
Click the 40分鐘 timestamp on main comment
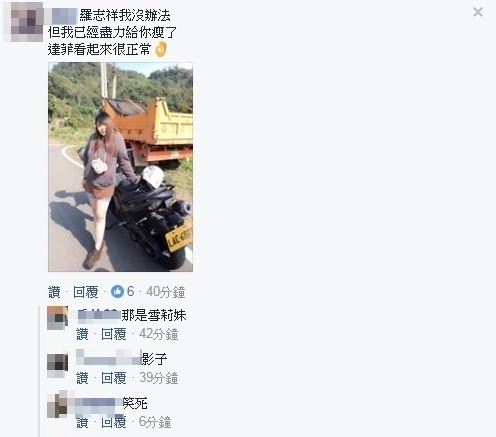(x=166, y=292)
